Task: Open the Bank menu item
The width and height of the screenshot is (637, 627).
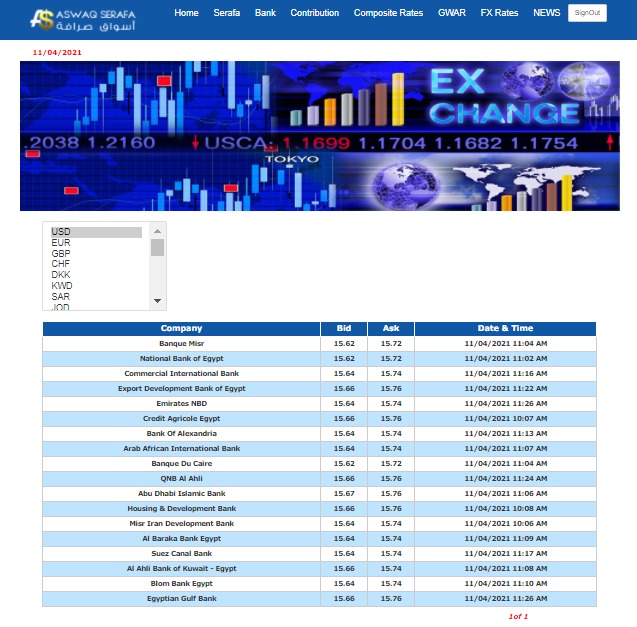Action: click(265, 13)
